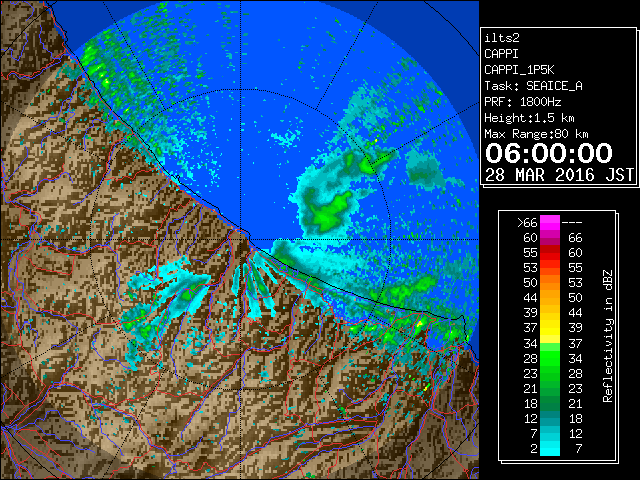Screen dimensions: 640x480
Task: Pick the orange swatch between 50 and 53
Action: 550,283
